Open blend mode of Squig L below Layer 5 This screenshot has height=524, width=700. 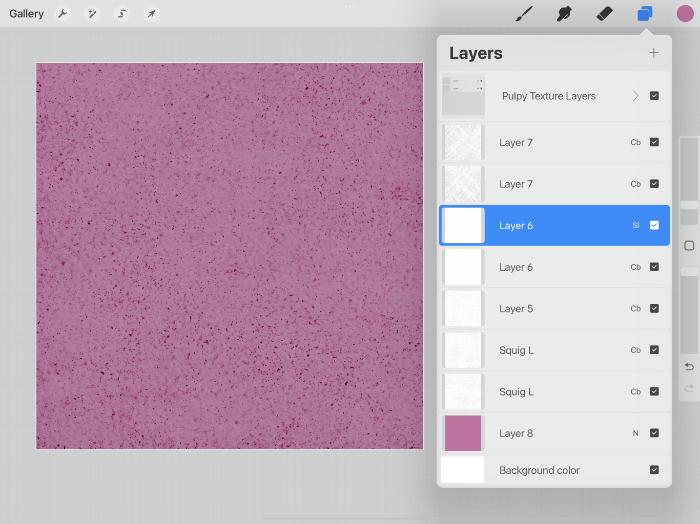point(636,350)
